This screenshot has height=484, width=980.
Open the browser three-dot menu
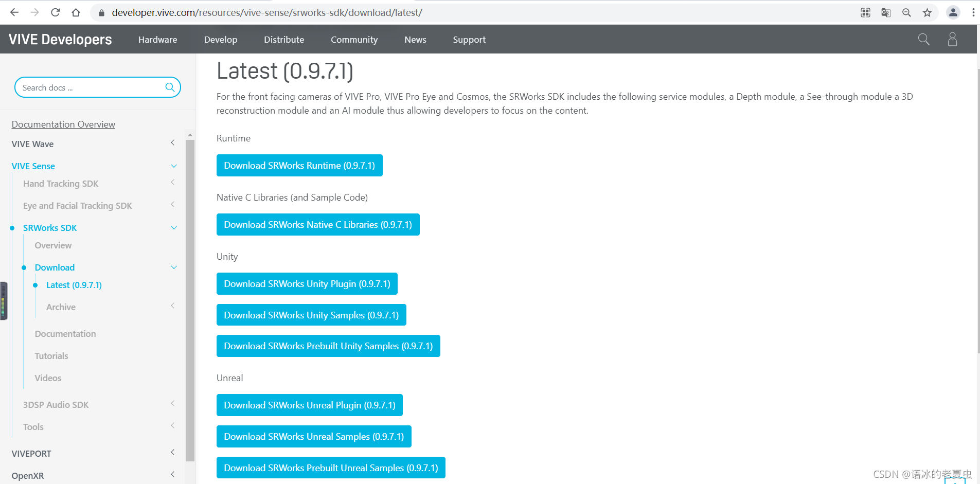point(973,12)
